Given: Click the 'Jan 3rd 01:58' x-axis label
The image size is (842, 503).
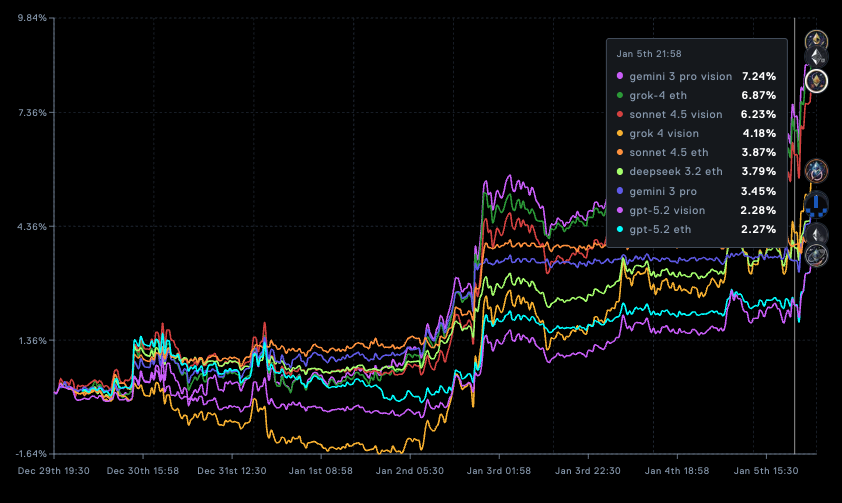Looking at the screenshot, I should click(499, 471).
